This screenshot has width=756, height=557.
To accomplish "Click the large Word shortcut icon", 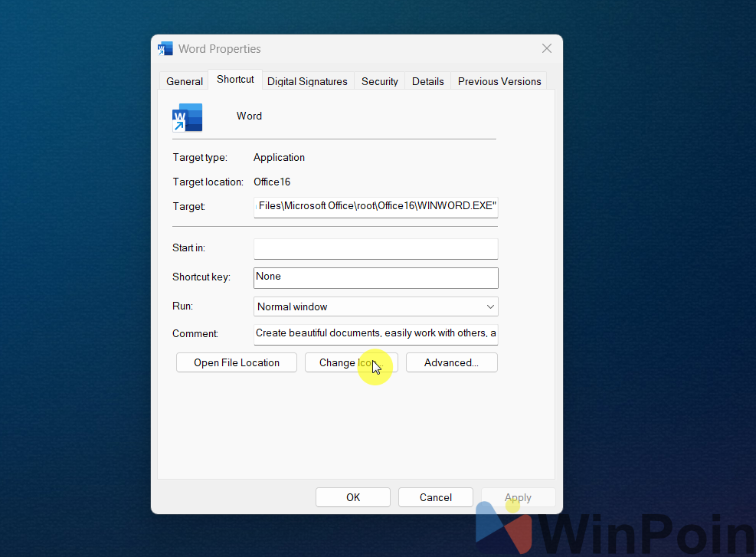I will [188, 117].
